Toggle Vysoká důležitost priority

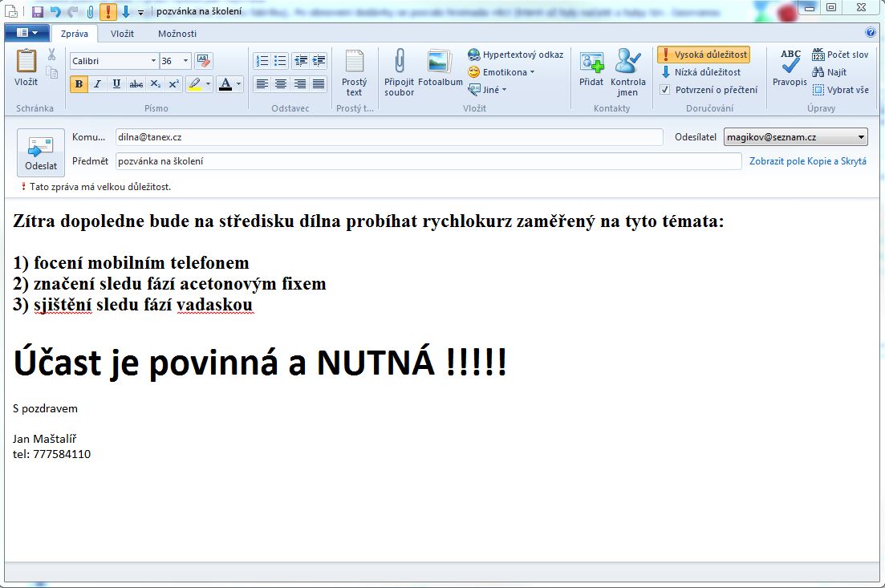[703, 55]
